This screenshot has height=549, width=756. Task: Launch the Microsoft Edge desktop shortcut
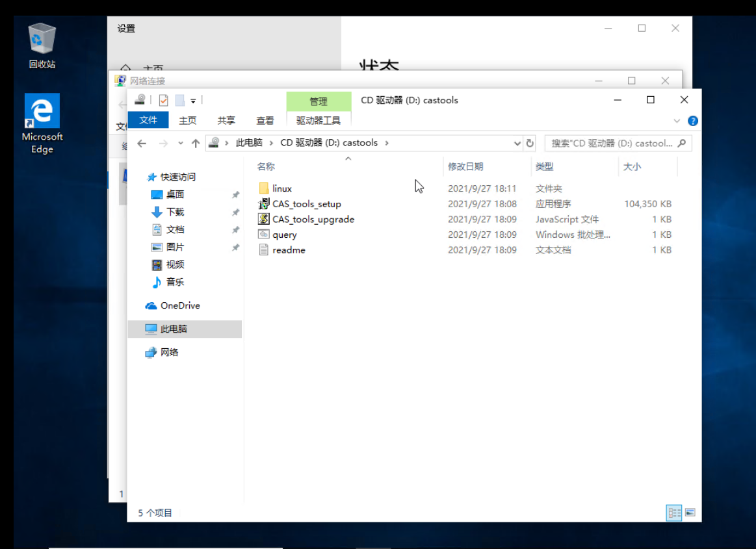42,124
